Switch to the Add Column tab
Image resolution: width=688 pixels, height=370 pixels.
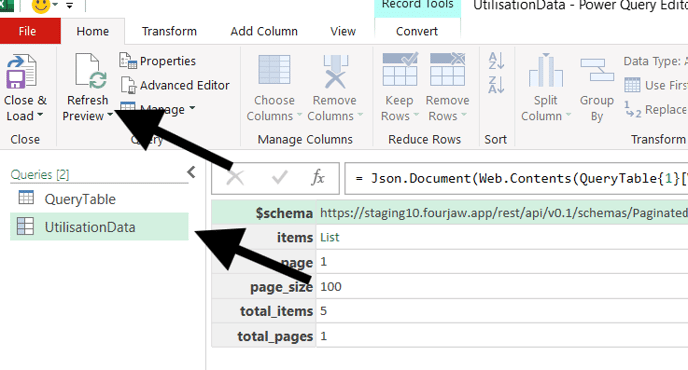[x=264, y=32]
